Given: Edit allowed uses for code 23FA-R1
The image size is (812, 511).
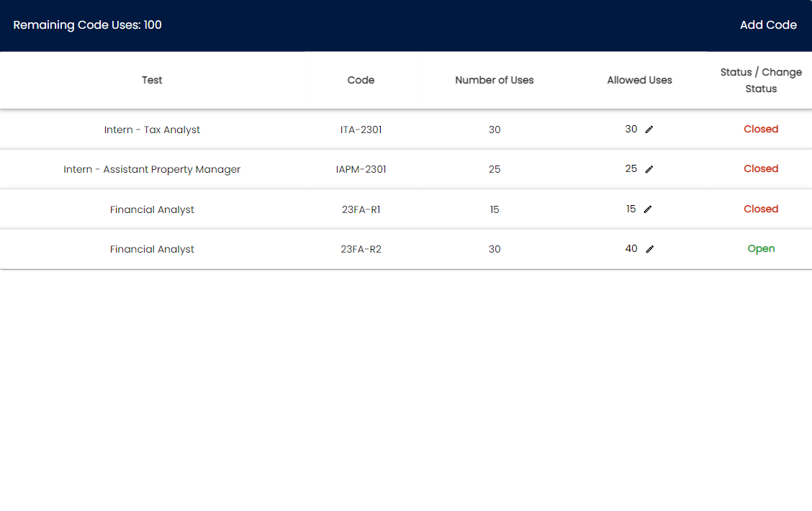Looking at the screenshot, I should point(648,209).
